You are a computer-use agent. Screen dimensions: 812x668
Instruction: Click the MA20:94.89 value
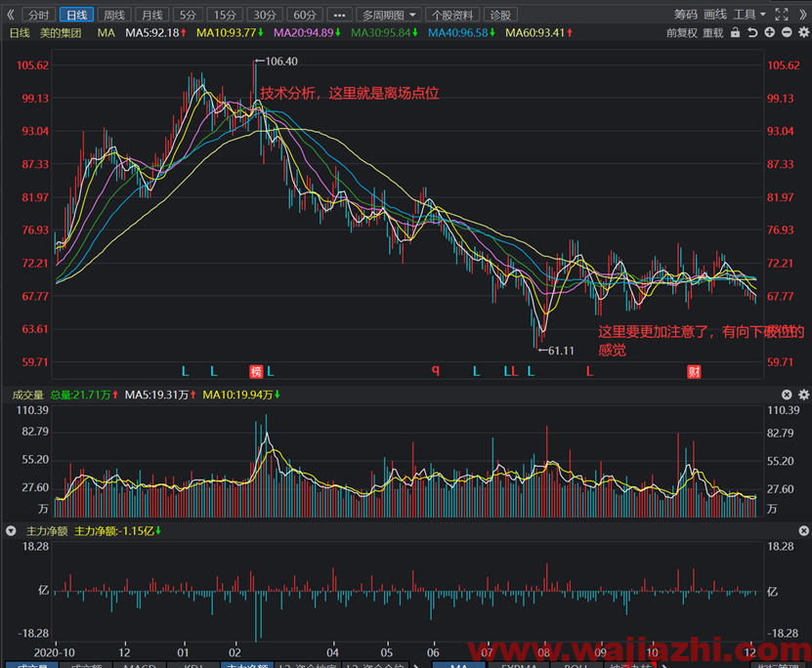[x=307, y=33]
